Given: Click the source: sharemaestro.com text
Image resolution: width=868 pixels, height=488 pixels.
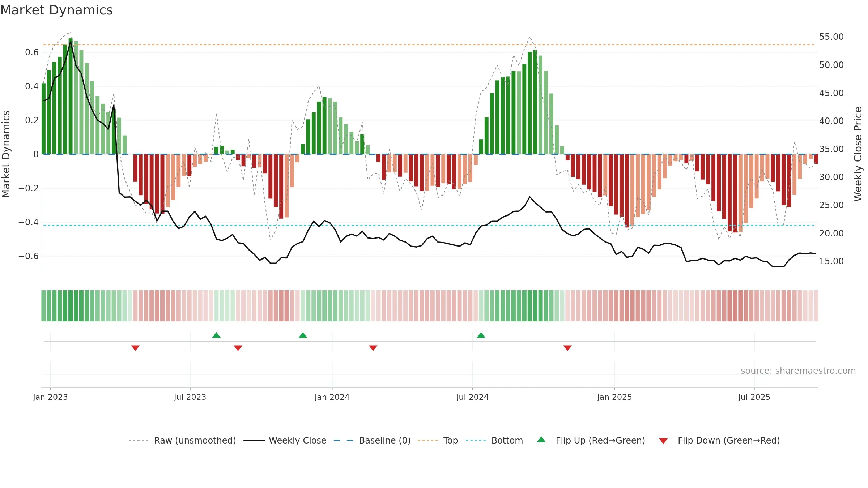Looking at the screenshot, I should coord(798,371).
